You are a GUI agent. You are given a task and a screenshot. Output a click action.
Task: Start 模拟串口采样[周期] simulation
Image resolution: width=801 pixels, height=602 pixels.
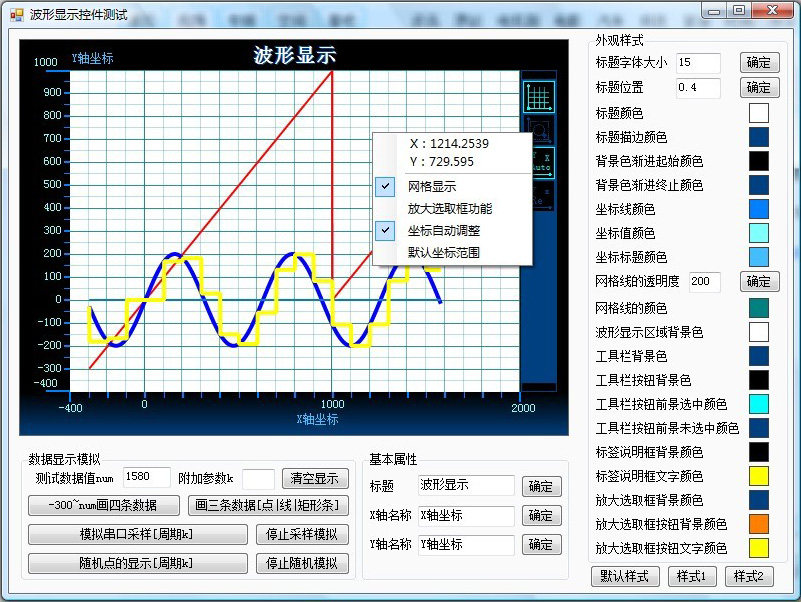pyautogui.click(x=137, y=534)
